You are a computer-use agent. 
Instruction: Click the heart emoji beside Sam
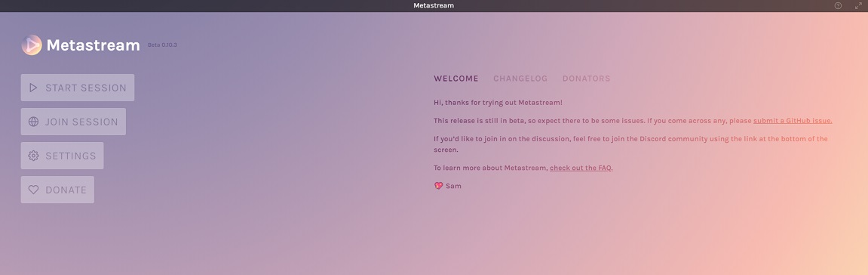click(x=438, y=187)
